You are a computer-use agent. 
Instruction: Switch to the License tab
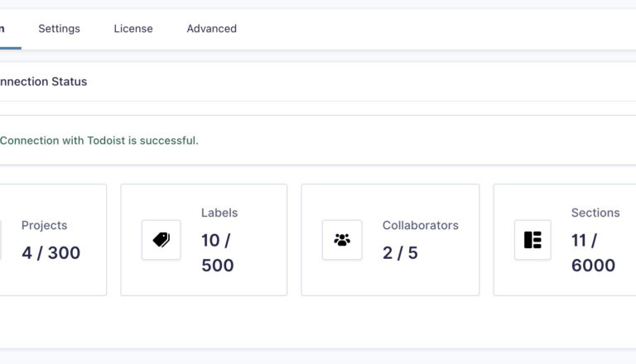[x=133, y=29]
